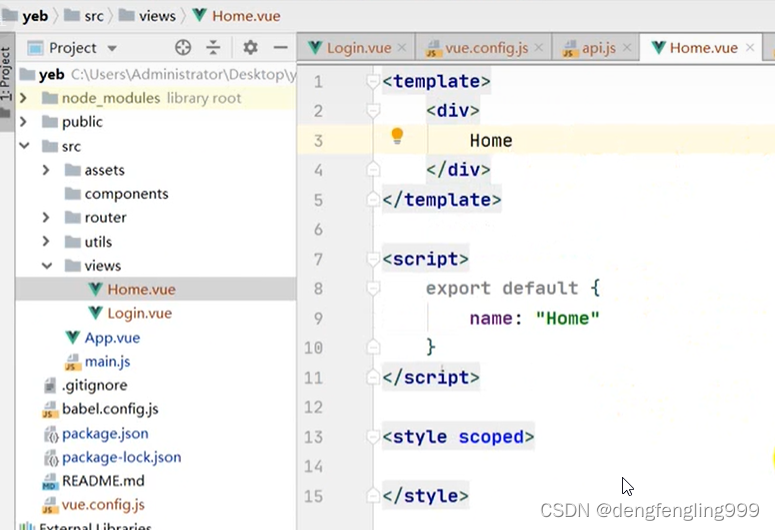
Task: Expand the node_modules folder
Action: [x=23, y=98]
